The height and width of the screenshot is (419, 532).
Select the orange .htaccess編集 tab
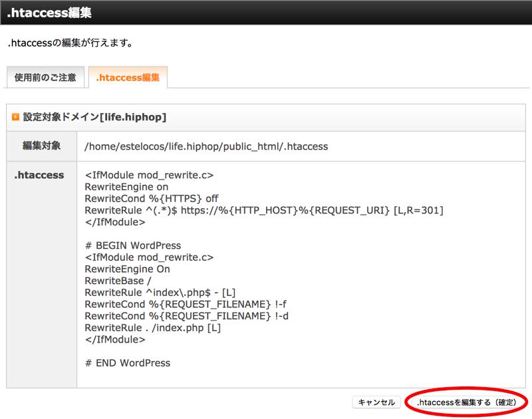click(x=128, y=77)
